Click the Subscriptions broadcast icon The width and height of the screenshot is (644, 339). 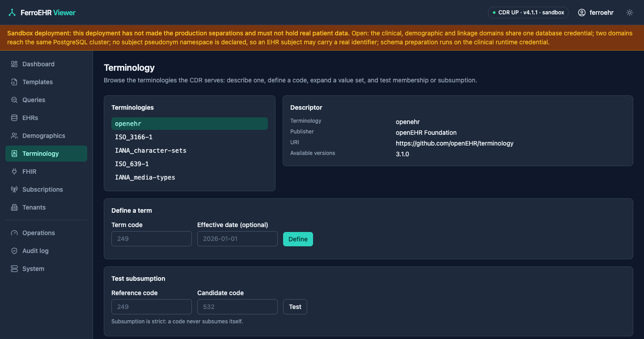pyautogui.click(x=14, y=189)
